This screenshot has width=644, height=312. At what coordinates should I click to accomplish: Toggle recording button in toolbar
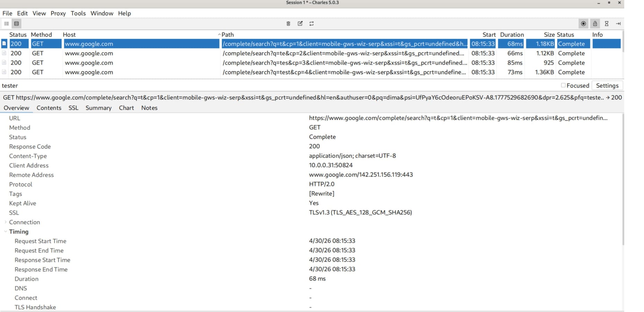[583, 24]
